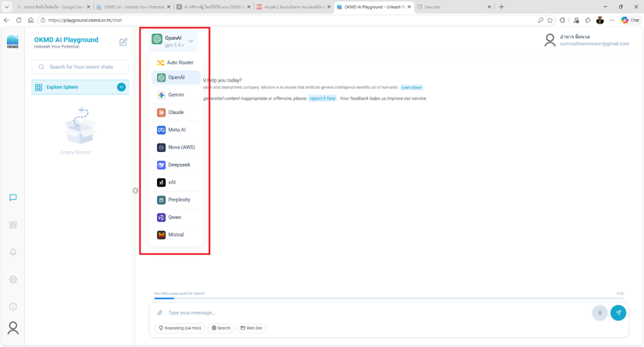This screenshot has height=347, width=644.
Task: Open a new browser tab
Action: click(x=501, y=7)
